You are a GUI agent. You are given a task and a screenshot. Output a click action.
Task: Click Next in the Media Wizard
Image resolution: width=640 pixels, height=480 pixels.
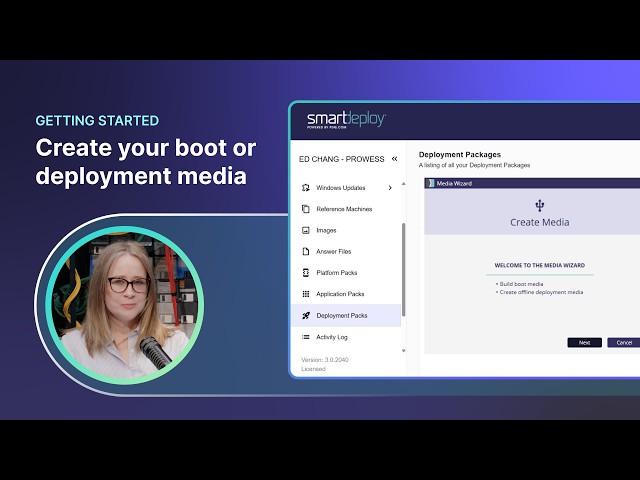(x=584, y=342)
